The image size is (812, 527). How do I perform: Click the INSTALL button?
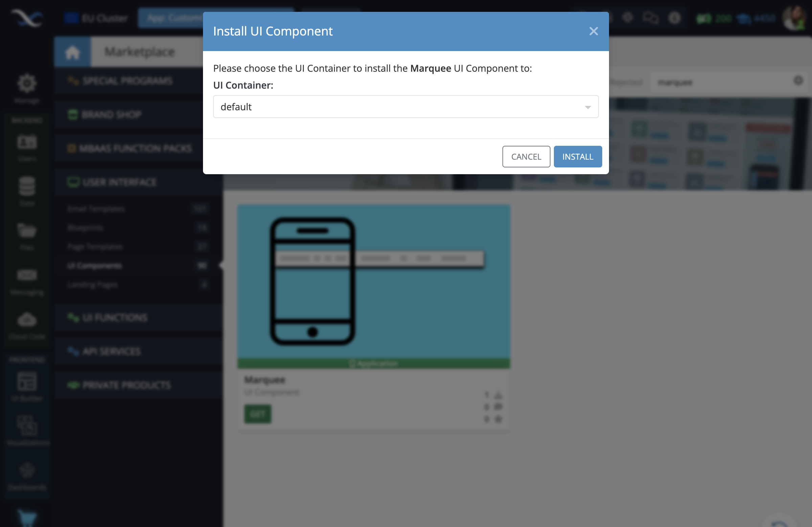577,156
